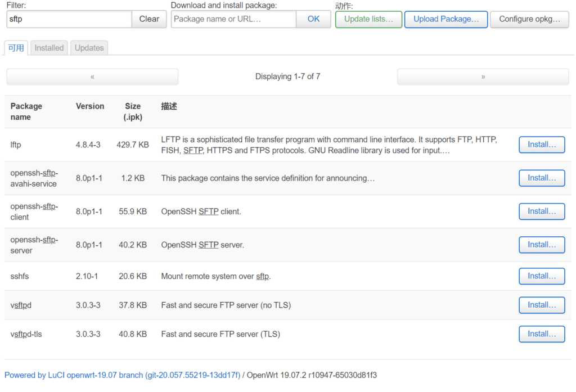The image size is (576, 392).
Task: Install the openssh-sftp-client package
Action: (541, 211)
